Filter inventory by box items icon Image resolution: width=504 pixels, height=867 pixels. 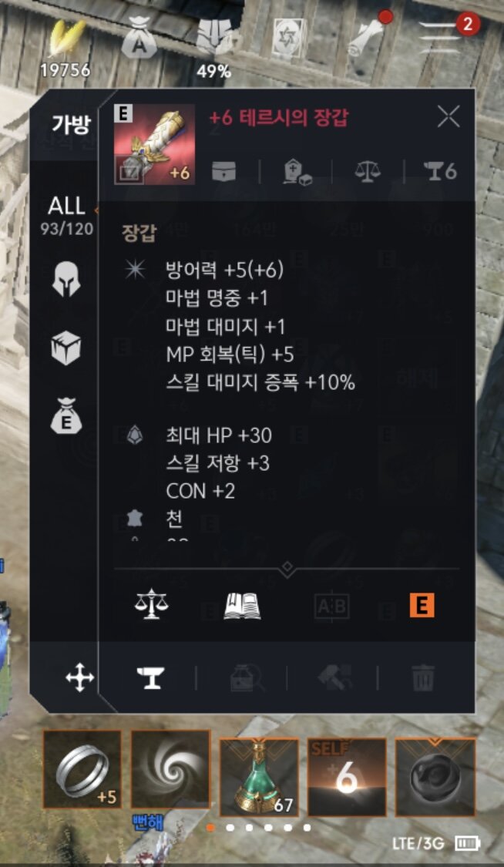coord(66,349)
